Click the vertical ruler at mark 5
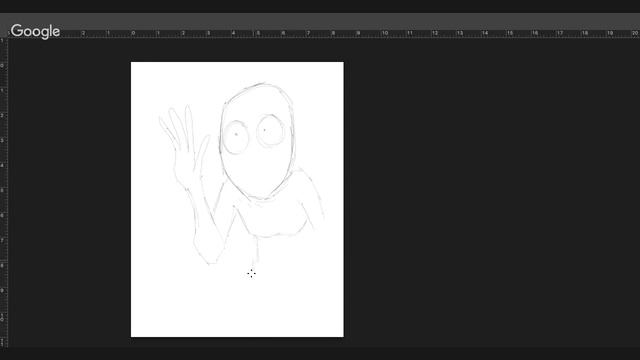Image resolution: width=640 pixels, height=360 pixels. point(3,191)
